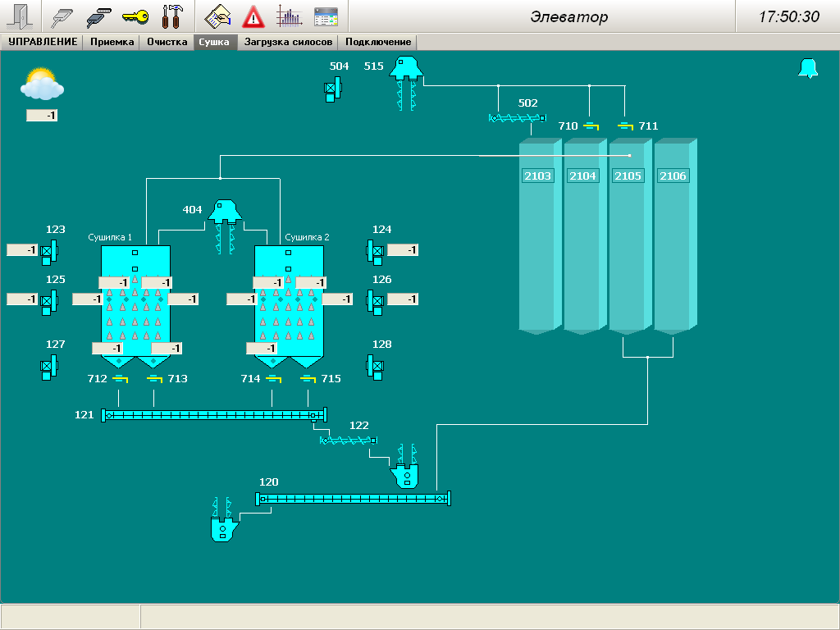Switch to the Приемка tab
The height and width of the screenshot is (630, 840).
[112, 42]
